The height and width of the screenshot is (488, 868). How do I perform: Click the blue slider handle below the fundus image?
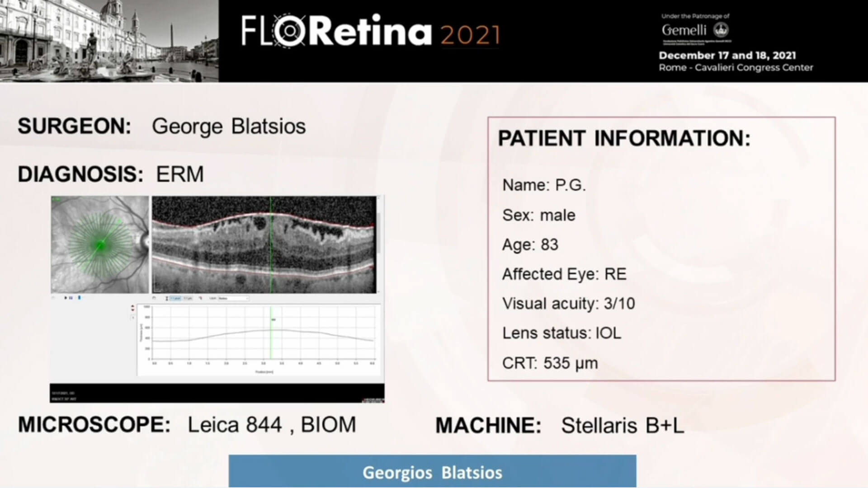pyautogui.click(x=80, y=298)
